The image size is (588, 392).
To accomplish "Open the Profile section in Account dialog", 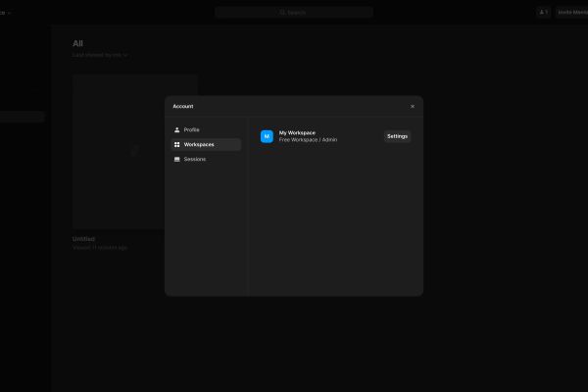I will coord(206,129).
